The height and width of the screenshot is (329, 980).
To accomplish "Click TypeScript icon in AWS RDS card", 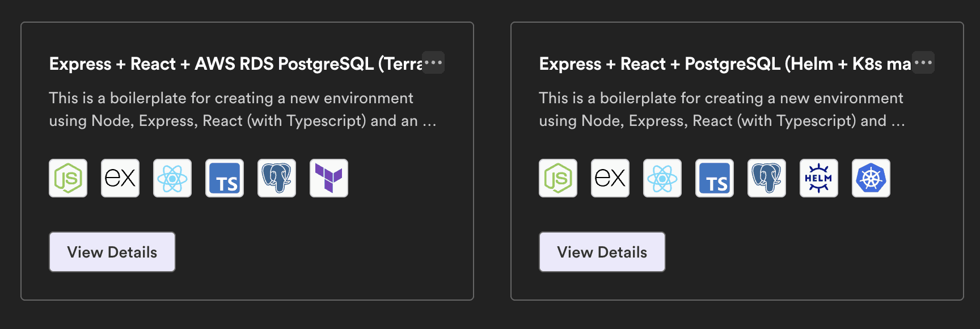I will coord(225,178).
